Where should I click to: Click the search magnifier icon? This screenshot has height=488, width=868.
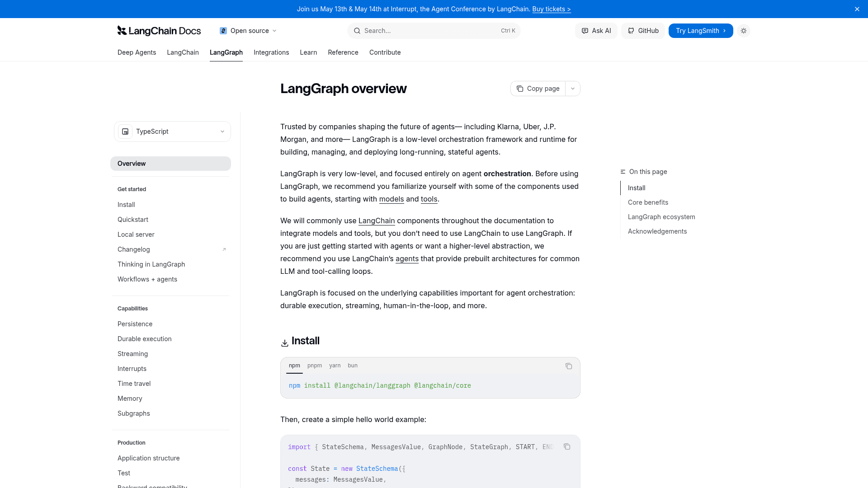[x=357, y=31]
